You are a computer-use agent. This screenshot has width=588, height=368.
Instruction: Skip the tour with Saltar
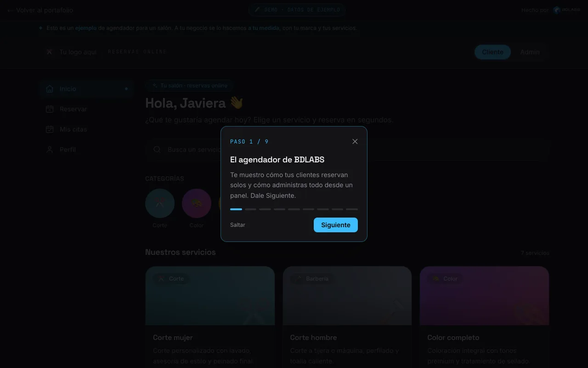pyautogui.click(x=237, y=225)
